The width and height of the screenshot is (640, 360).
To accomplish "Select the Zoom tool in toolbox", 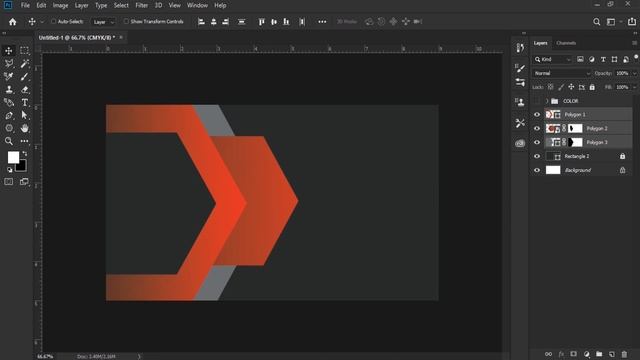I will (9, 141).
